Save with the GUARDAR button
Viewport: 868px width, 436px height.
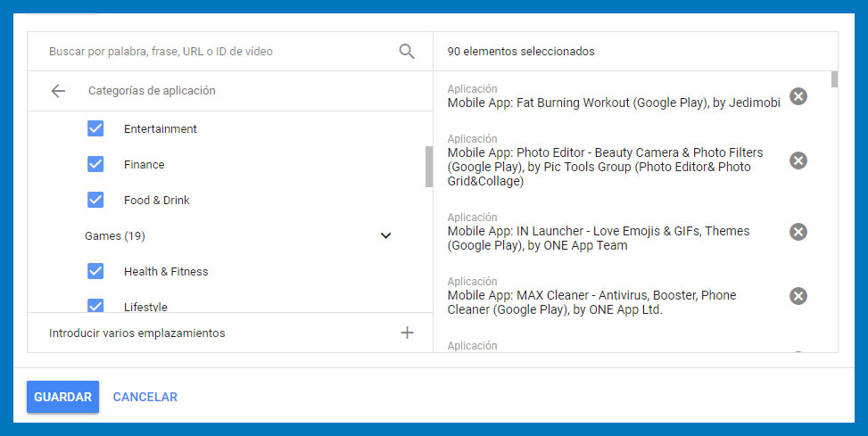click(x=63, y=397)
